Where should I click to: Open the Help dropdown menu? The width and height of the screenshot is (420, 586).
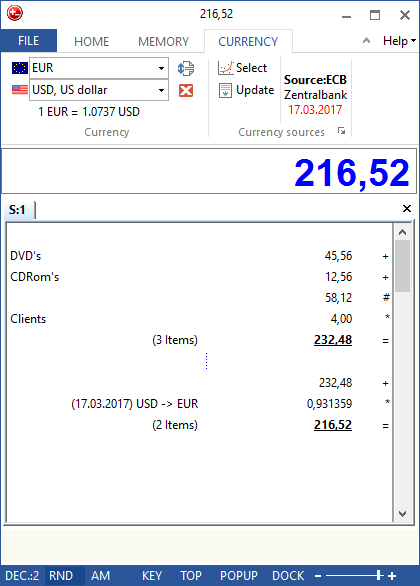399,41
